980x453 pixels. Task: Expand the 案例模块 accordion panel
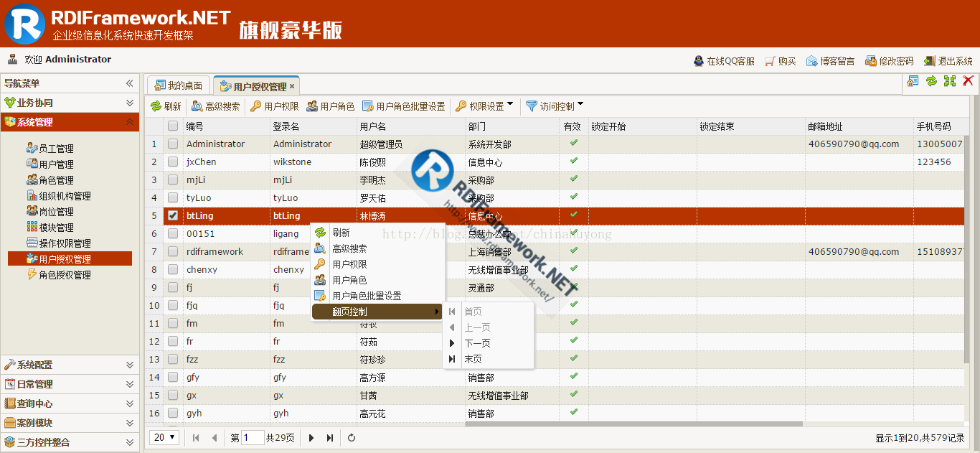tap(70, 423)
